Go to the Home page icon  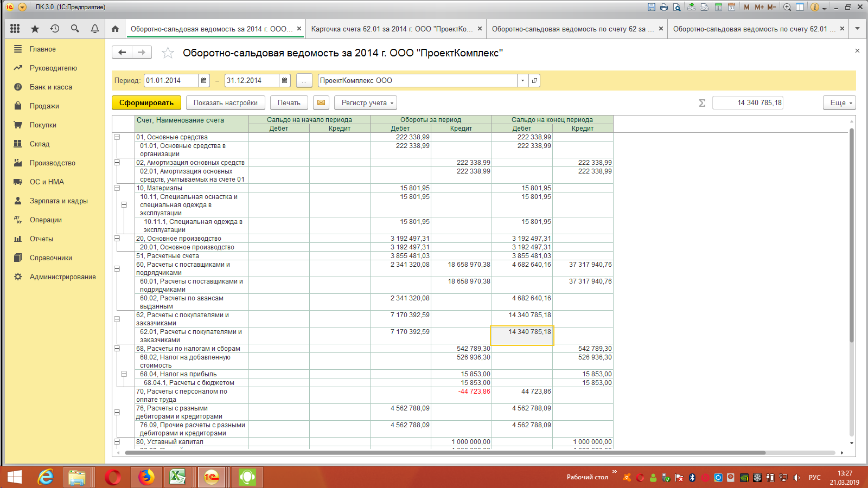(x=115, y=29)
